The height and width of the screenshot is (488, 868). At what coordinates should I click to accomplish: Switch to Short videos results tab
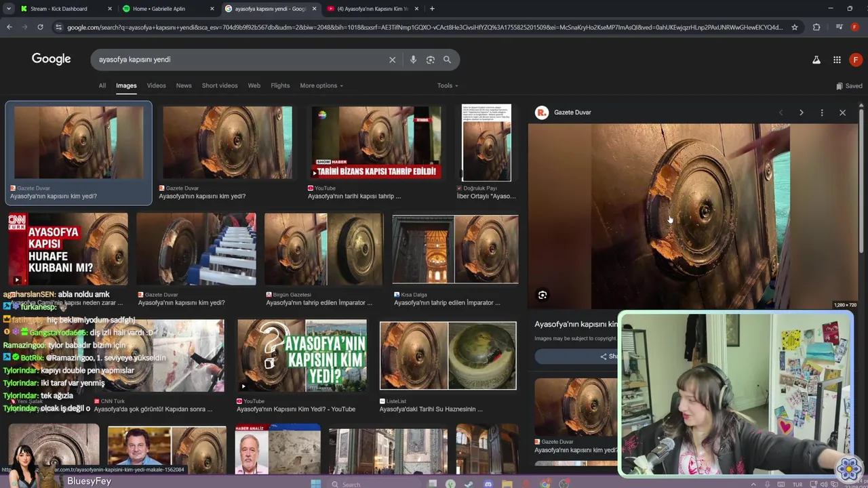click(220, 85)
